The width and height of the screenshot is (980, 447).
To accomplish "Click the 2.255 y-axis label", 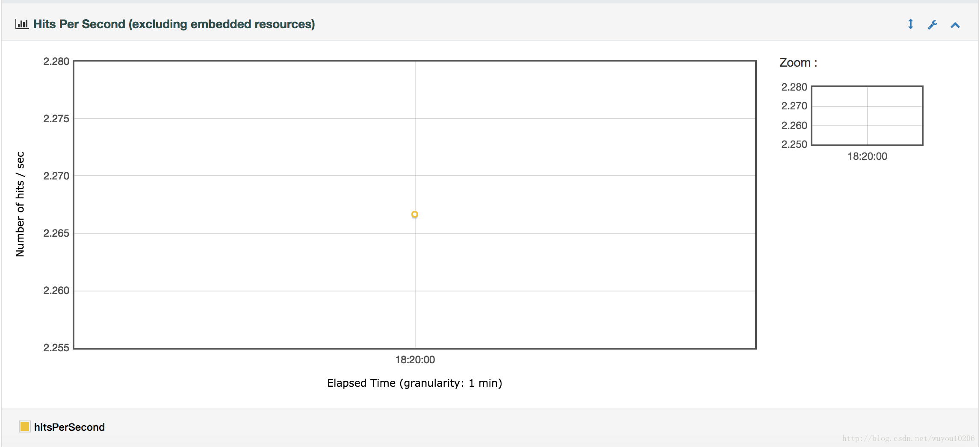I will tap(56, 348).
